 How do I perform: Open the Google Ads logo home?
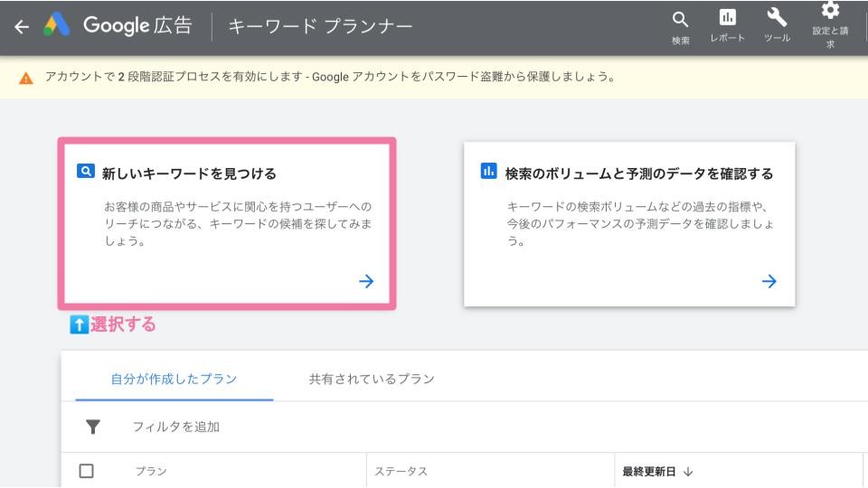pos(56,25)
